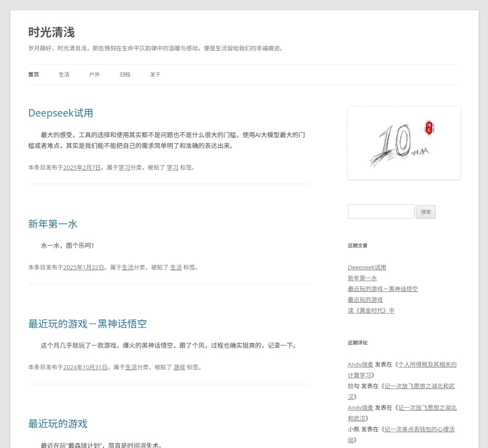
Task: Open the 首页 menu item
Action: [x=33, y=74]
